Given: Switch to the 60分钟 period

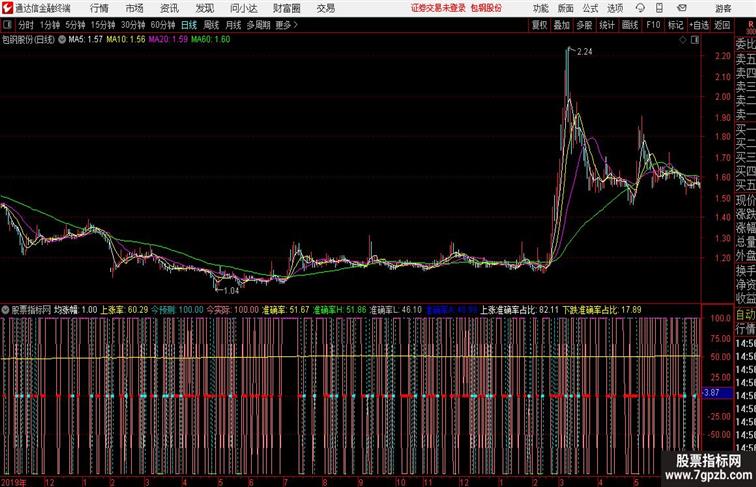Looking at the screenshot, I should (163, 25).
